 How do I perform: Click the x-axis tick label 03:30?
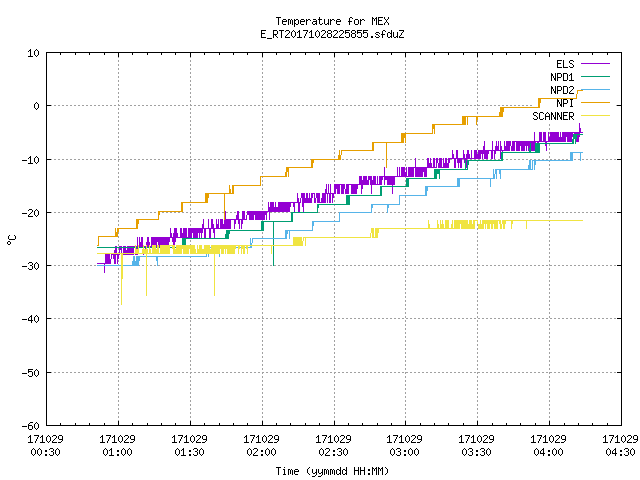[476, 452]
